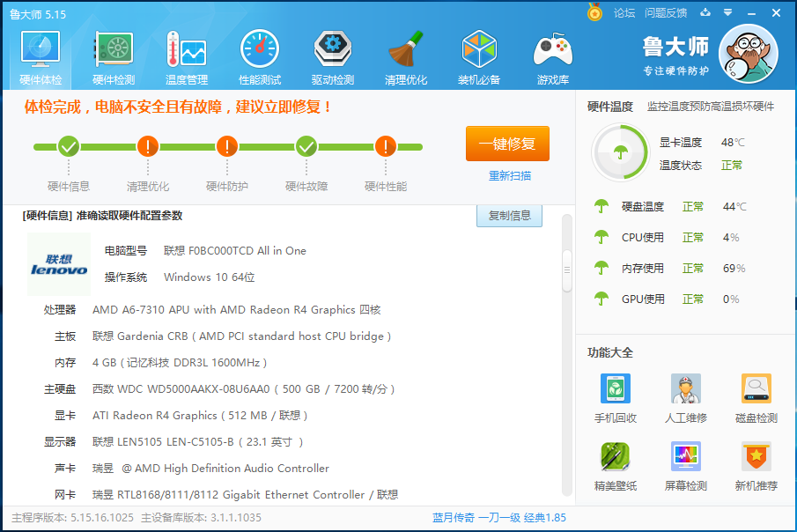Click the model text 联想 F0BC000TCD All in One
797x532 pixels.
pos(235,251)
